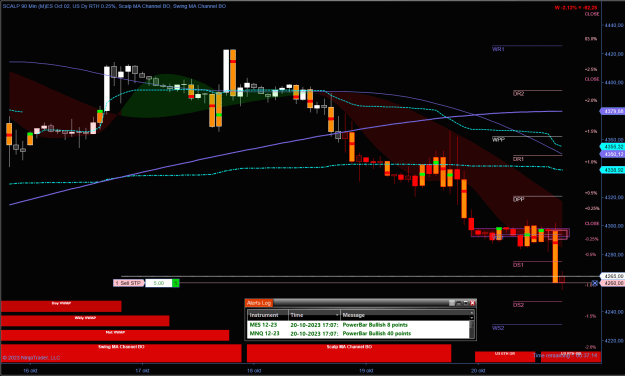Click the Alerts Log scrollbar down arrow
Screen dimensions: 625x376
[472, 318]
